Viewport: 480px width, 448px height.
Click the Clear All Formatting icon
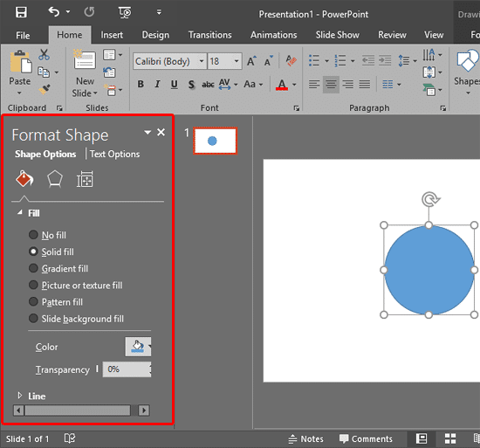[291, 60]
